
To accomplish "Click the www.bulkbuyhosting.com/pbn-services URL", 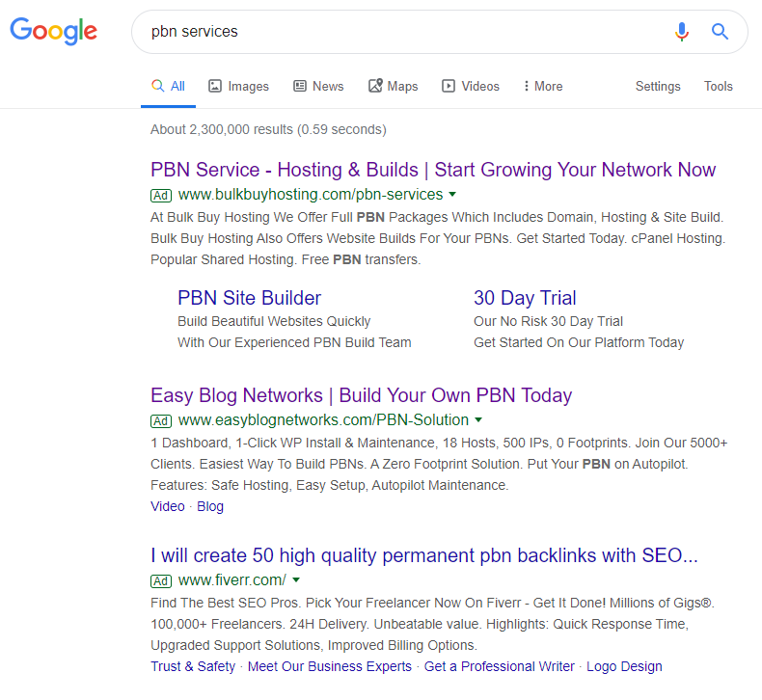I will (x=311, y=195).
